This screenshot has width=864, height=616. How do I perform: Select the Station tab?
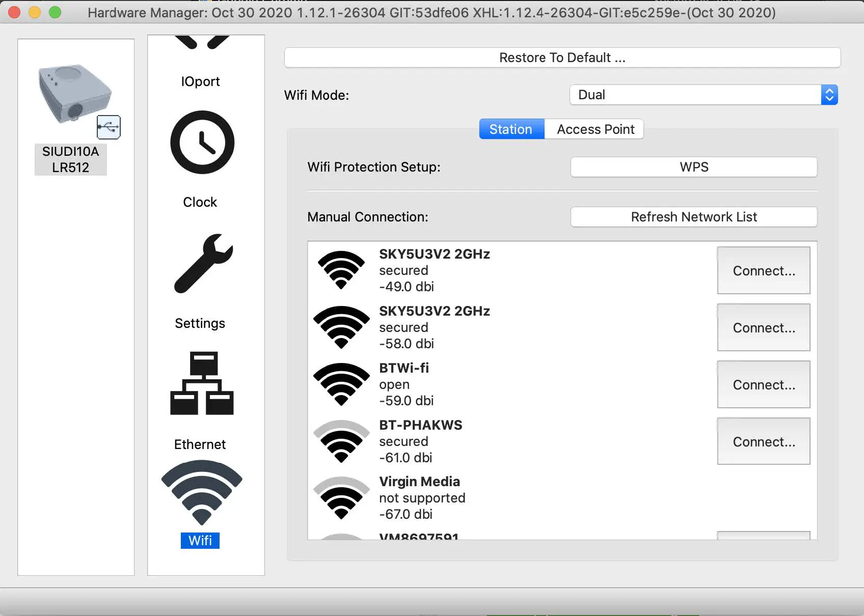coord(511,129)
